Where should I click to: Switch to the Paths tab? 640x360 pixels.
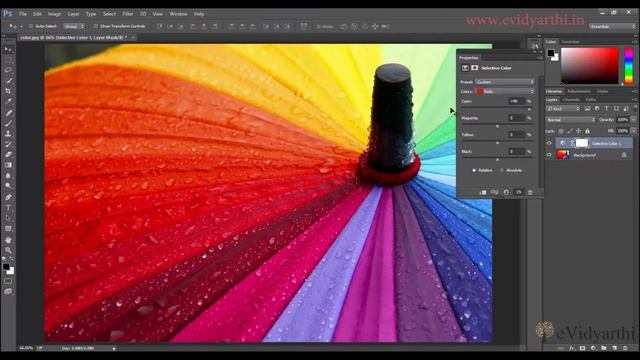coord(591,100)
